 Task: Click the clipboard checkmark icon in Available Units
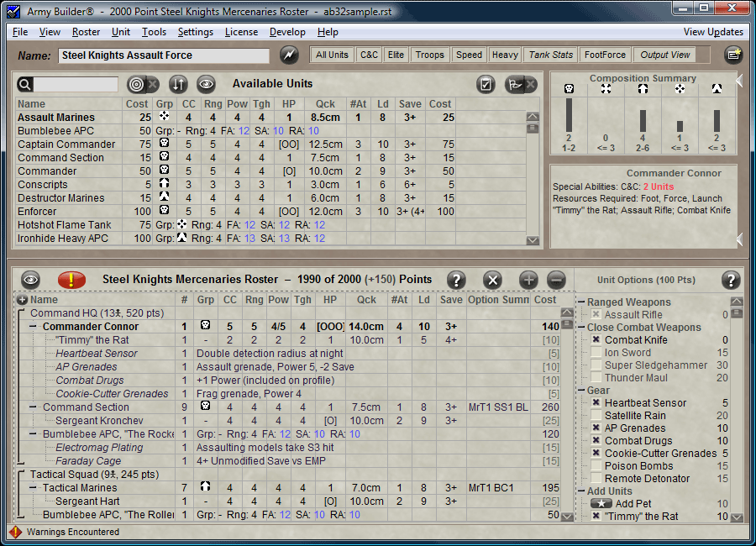coord(486,84)
